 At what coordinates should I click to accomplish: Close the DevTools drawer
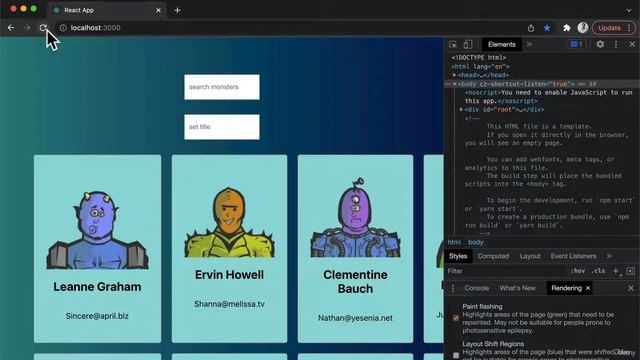coord(631,288)
